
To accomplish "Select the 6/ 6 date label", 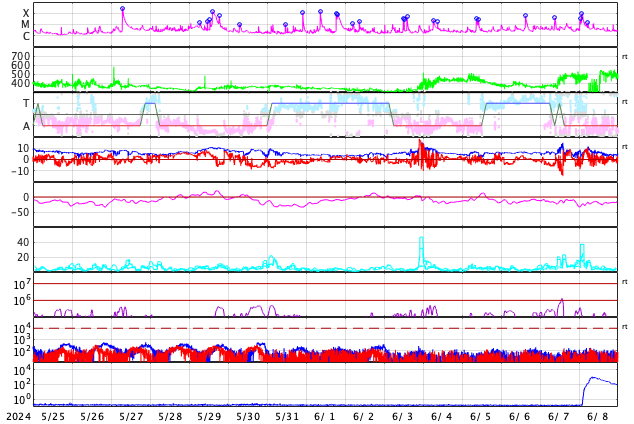I will pos(520,417).
